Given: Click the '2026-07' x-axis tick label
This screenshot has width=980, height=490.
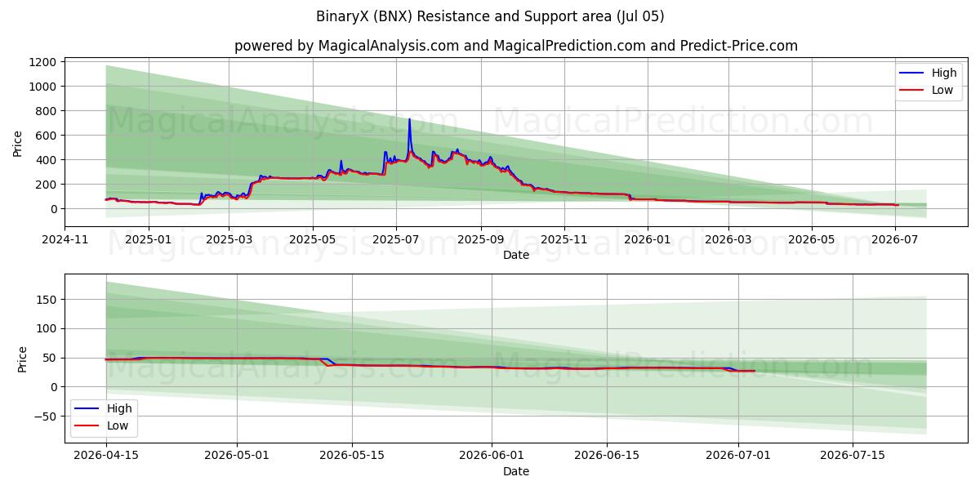Looking at the screenshot, I should click(x=896, y=240).
